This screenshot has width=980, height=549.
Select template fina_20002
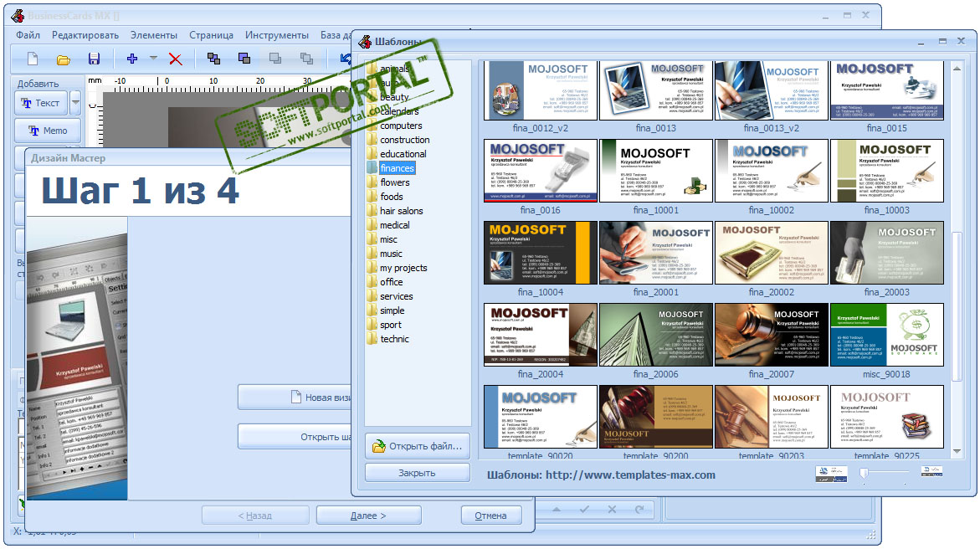(772, 253)
